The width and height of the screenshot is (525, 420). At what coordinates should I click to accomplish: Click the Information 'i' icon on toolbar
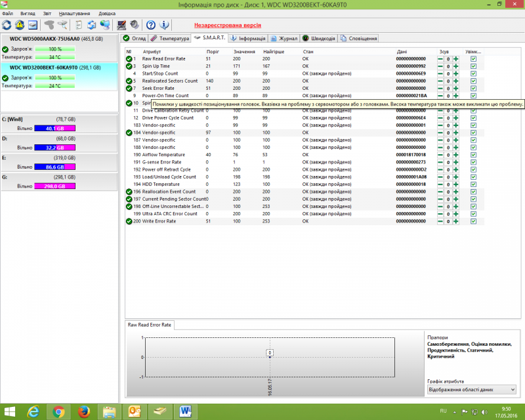click(x=165, y=25)
